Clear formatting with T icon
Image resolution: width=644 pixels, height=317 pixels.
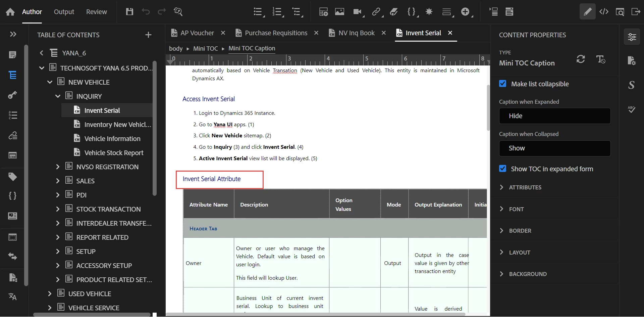(x=600, y=59)
